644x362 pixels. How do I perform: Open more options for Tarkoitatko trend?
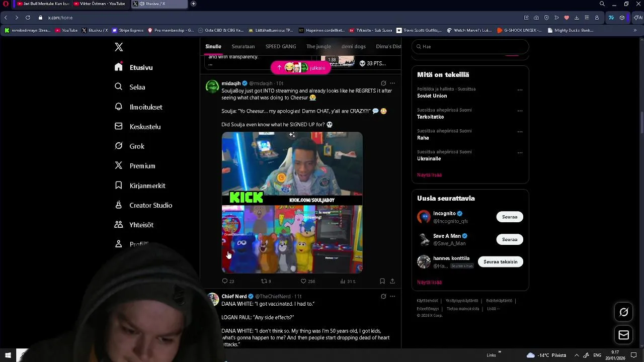tap(520, 111)
